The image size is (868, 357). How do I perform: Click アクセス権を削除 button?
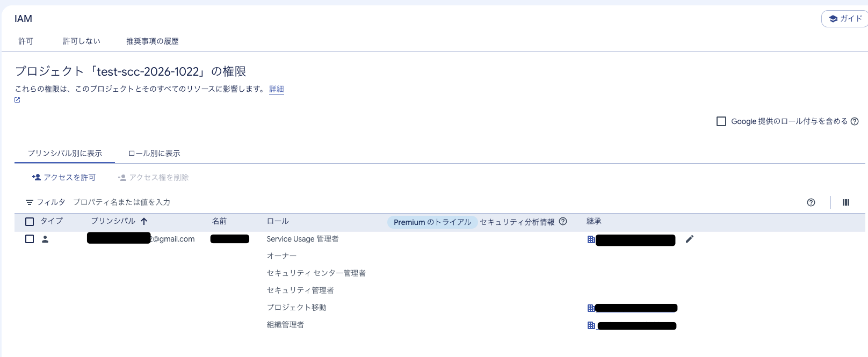coord(154,178)
